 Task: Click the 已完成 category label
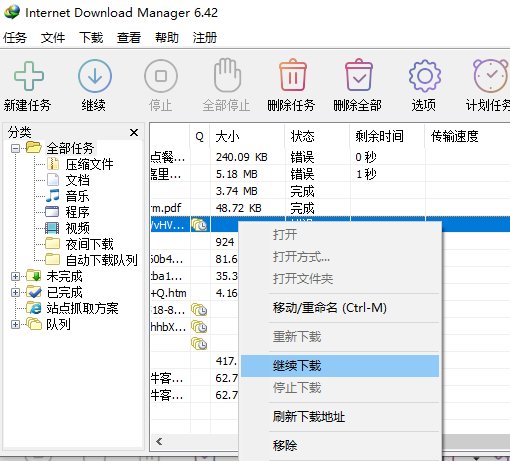(x=64, y=292)
